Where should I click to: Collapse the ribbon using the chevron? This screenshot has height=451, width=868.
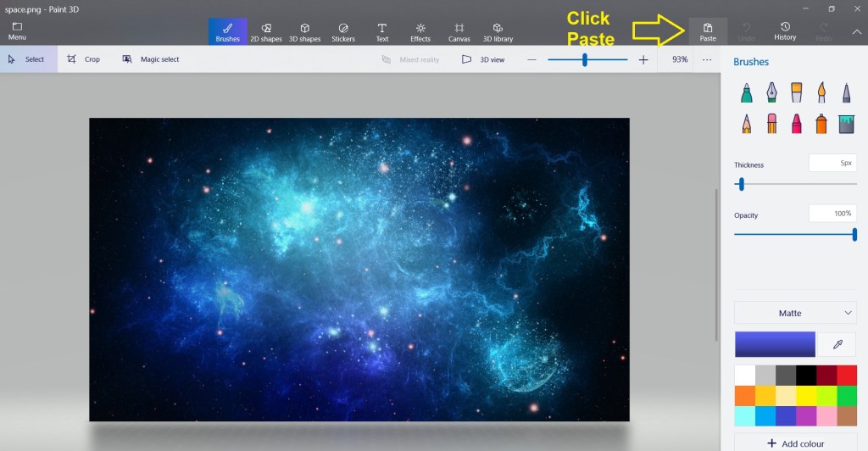[855, 32]
